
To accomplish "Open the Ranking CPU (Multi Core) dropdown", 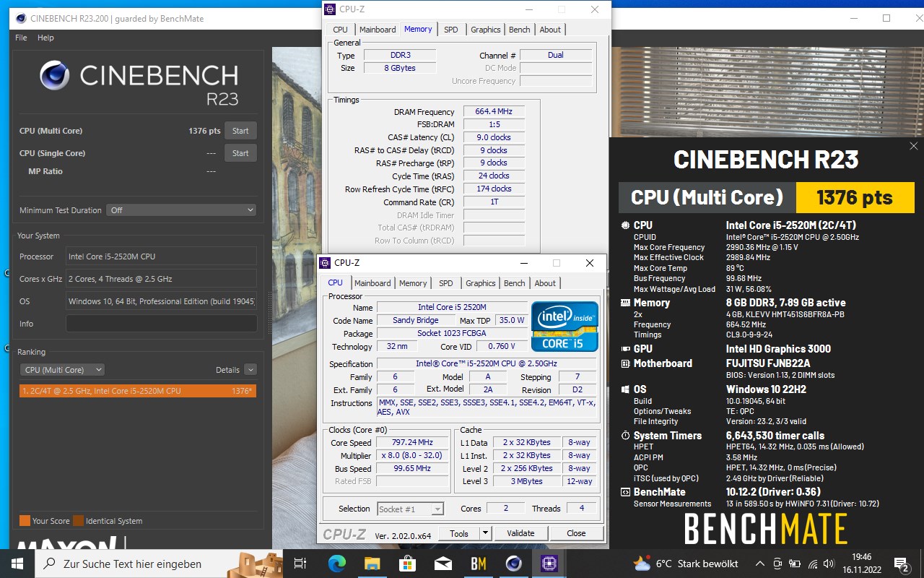I will [62, 370].
